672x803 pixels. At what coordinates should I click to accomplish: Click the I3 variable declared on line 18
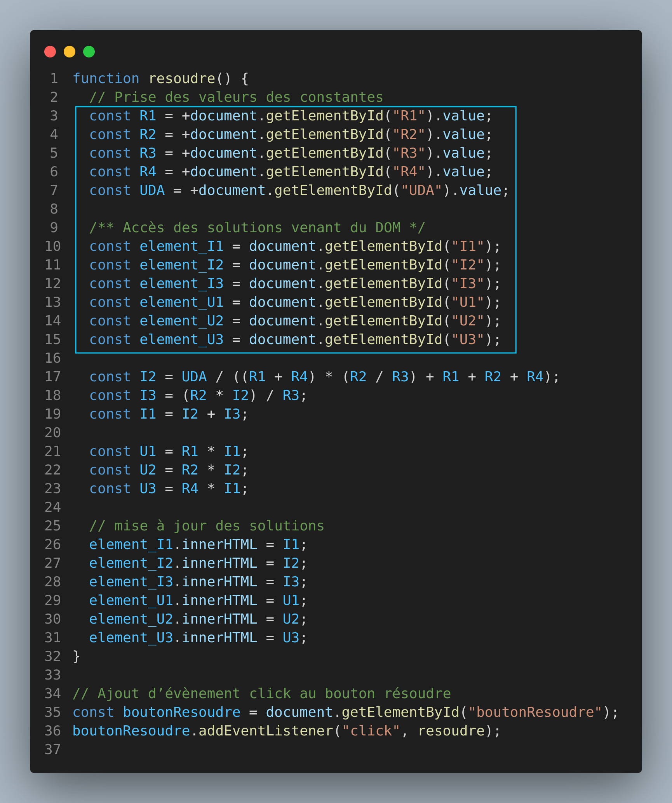click(148, 395)
